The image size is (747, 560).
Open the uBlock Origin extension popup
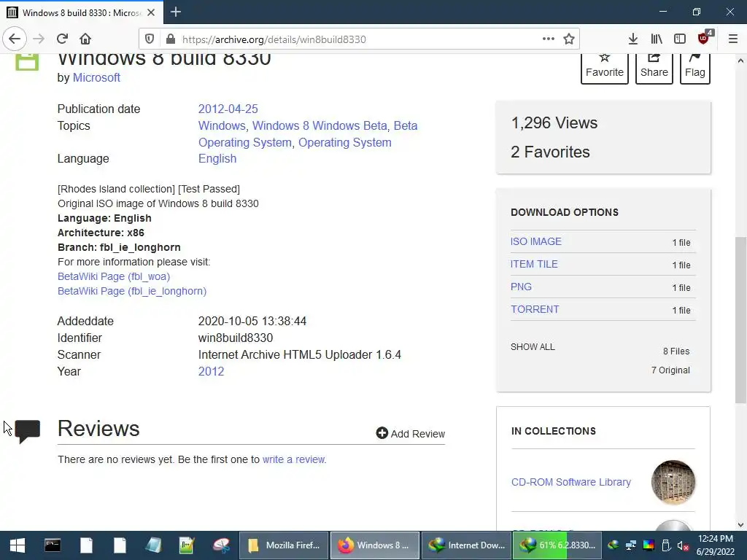click(704, 39)
